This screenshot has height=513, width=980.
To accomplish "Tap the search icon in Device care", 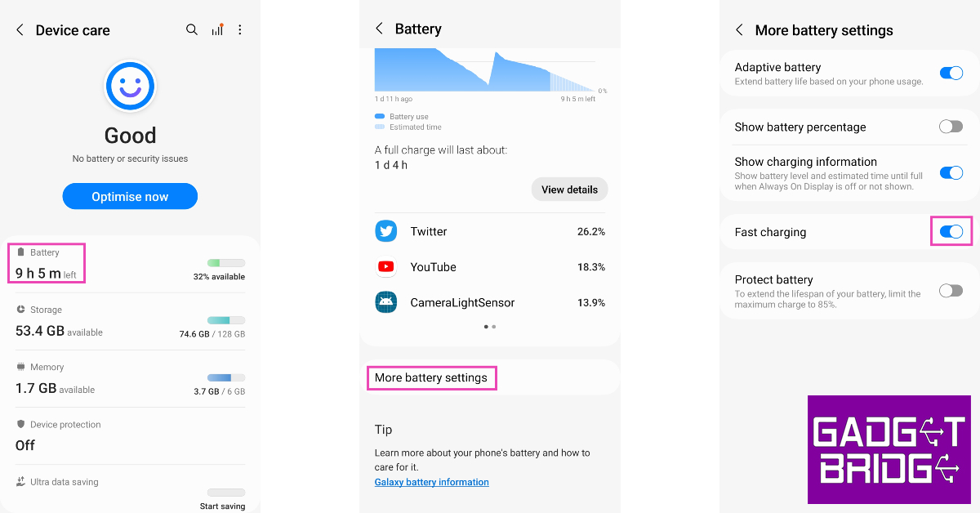I will (x=192, y=30).
